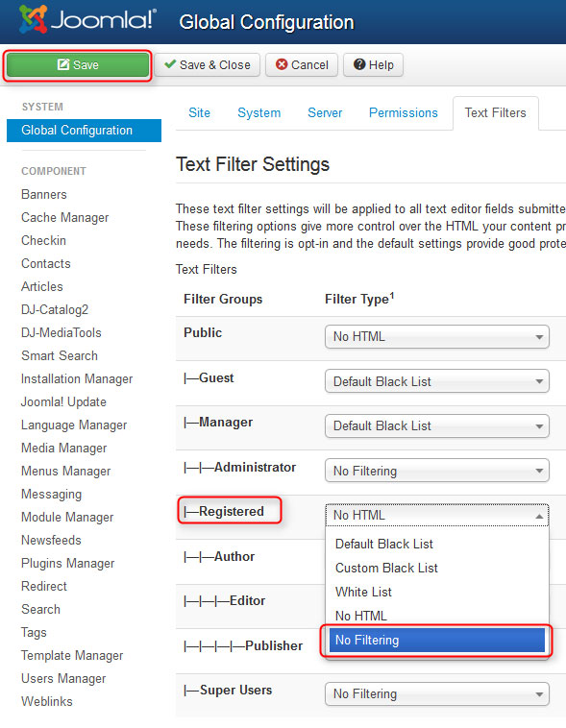Open Articles component settings
This screenshot has width=566, height=728.
pos(42,287)
